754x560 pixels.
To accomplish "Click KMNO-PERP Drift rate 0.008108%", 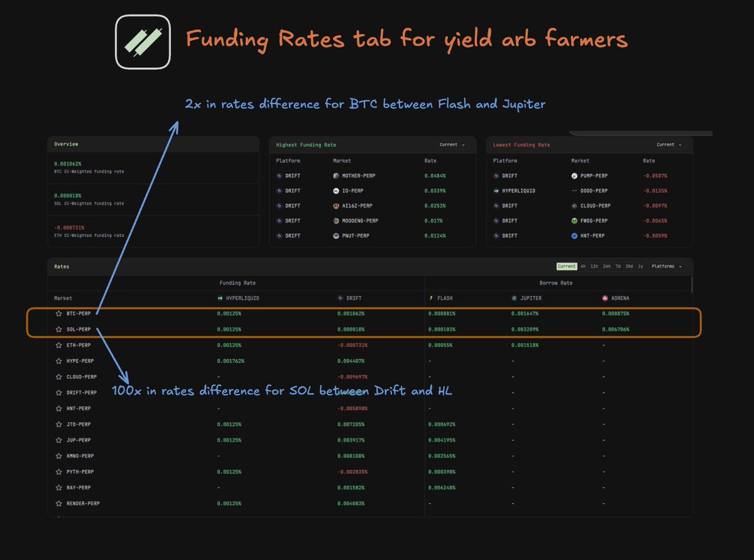I will 351,456.
